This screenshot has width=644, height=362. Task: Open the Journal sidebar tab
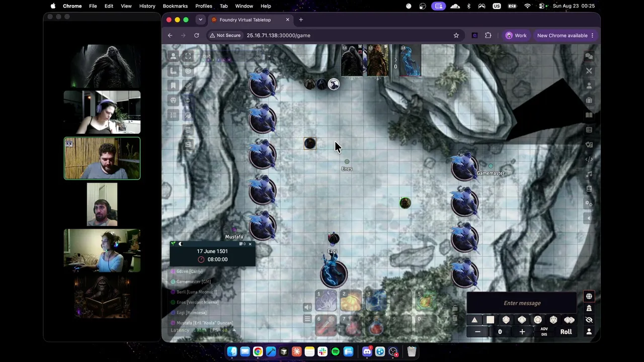pyautogui.click(x=589, y=115)
